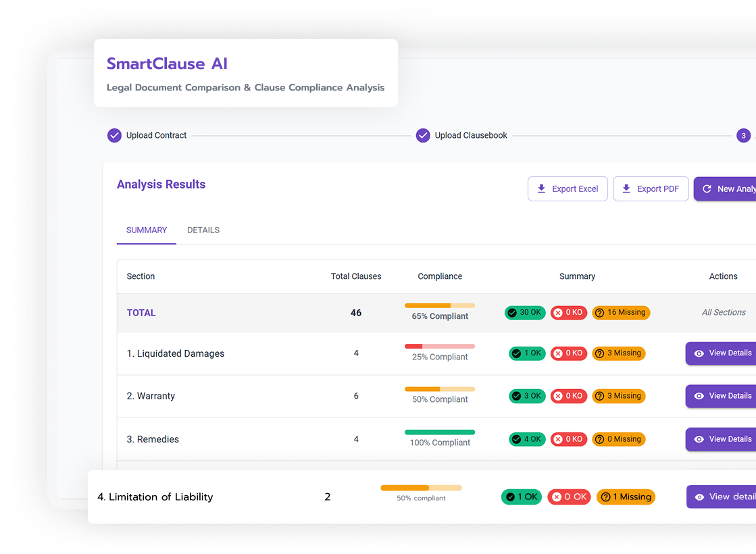Click the 65% Compliant progress bar in TOTAL
The image size is (756, 554).
click(x=440, y=305)
